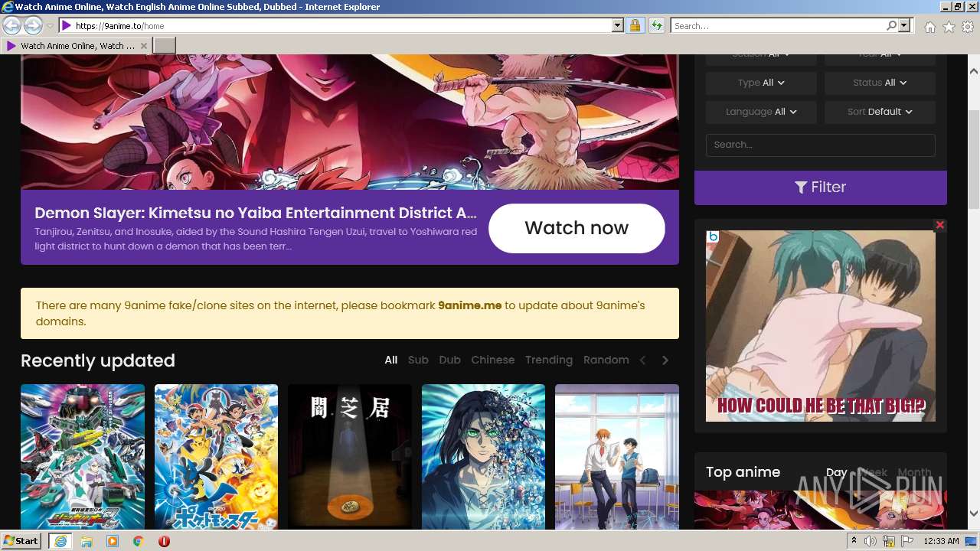Go back with the browser Back arrow
The height and width of the screenshot is (551, 980).
coord(11,25)
